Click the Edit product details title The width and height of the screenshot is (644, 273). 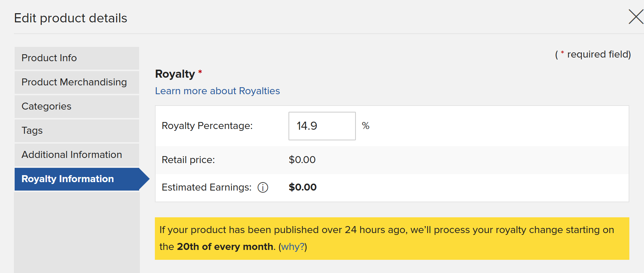point(71,18)
